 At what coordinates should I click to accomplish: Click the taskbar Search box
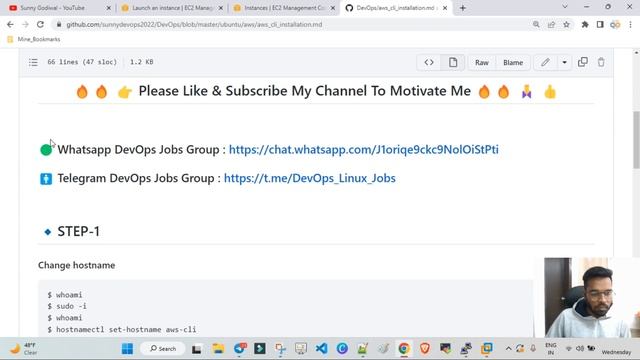[x=163, y=349]
